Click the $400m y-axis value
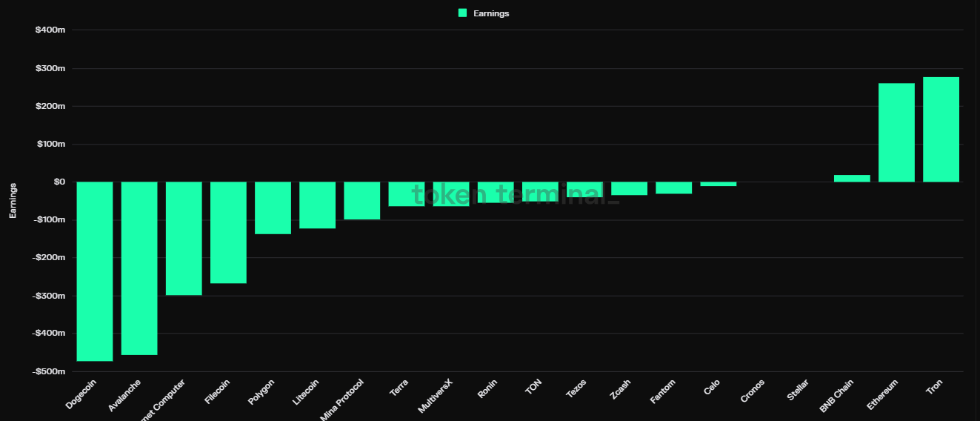980x421 pixels. click(50, 30)
